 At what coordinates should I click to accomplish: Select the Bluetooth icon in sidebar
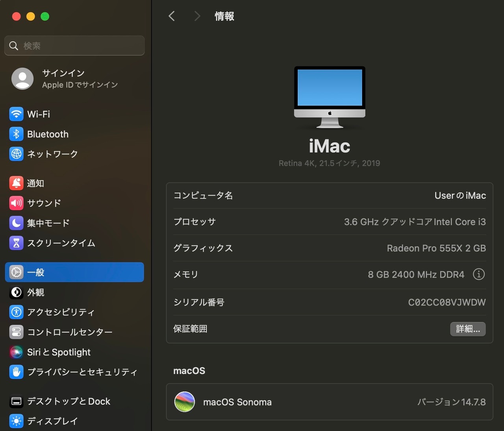[x=16, y=134]
